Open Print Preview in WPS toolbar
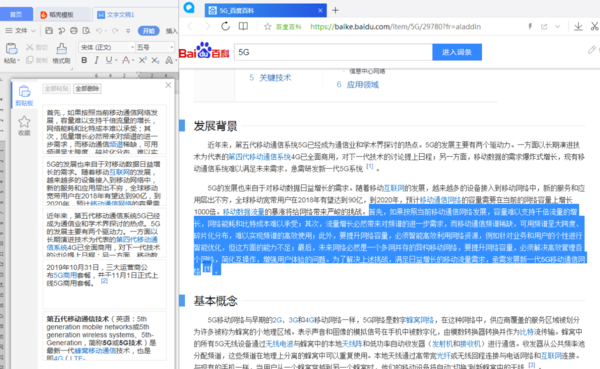600x369 pixels. [x=86, y=31]
